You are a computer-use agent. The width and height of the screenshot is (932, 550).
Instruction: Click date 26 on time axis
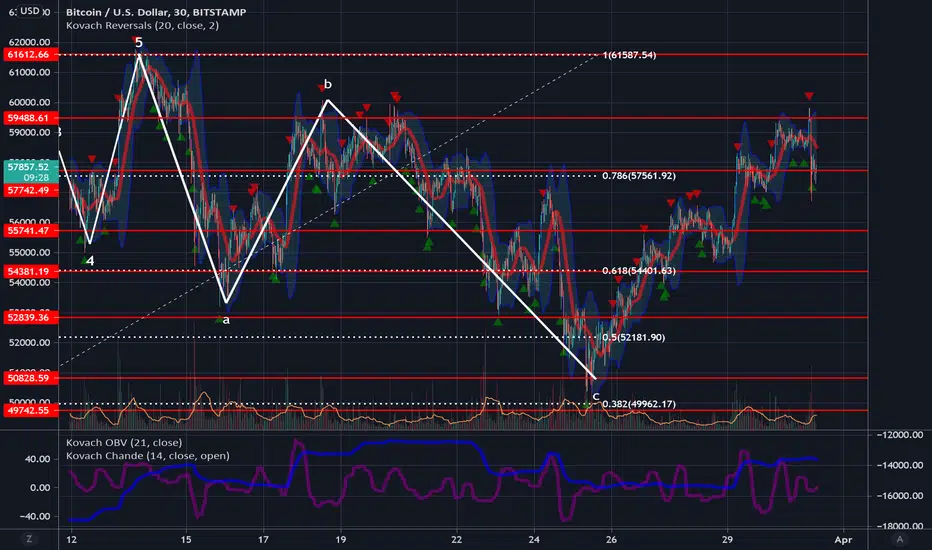click(611, 540)
